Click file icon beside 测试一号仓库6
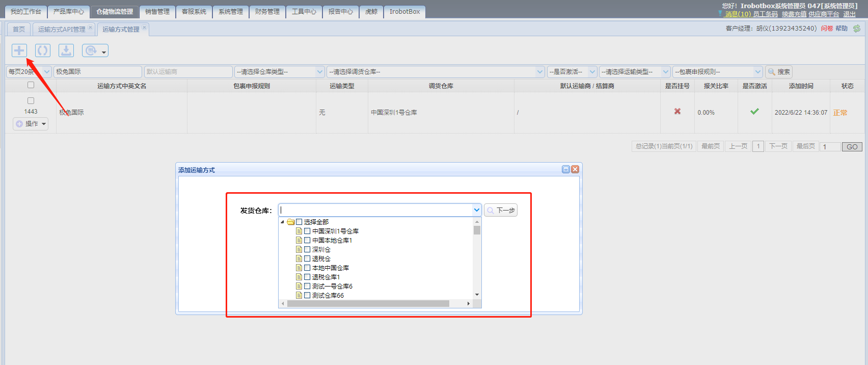 click(299, 286)
